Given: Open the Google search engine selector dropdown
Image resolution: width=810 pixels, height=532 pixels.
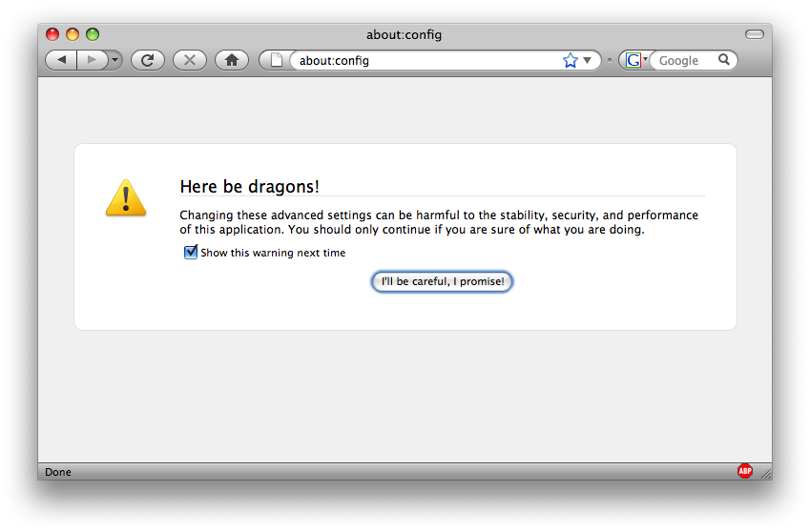Looking at the screenshot, I should 634,60.
